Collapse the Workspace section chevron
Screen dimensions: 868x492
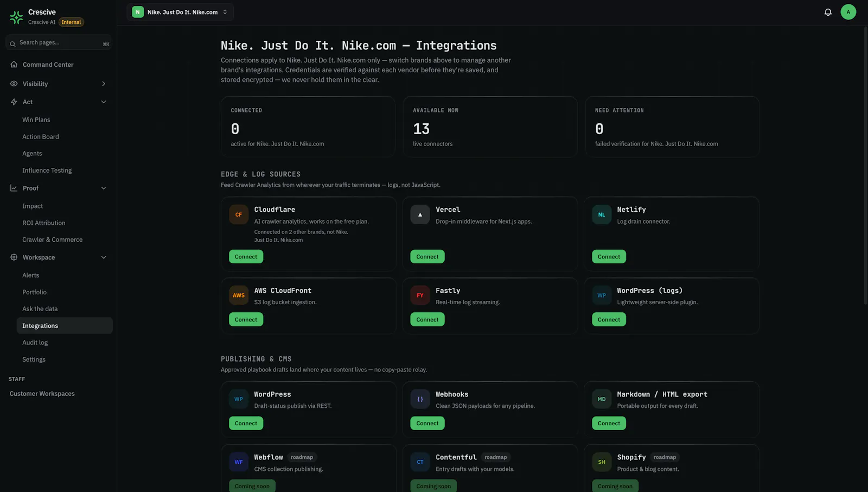pyautogui.click(x=104, y=257)
